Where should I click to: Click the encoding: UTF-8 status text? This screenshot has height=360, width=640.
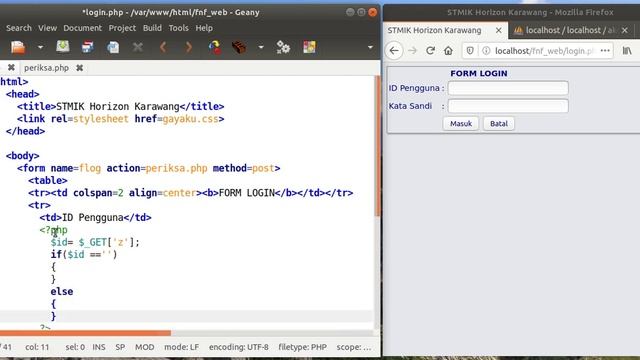point(239,347)
